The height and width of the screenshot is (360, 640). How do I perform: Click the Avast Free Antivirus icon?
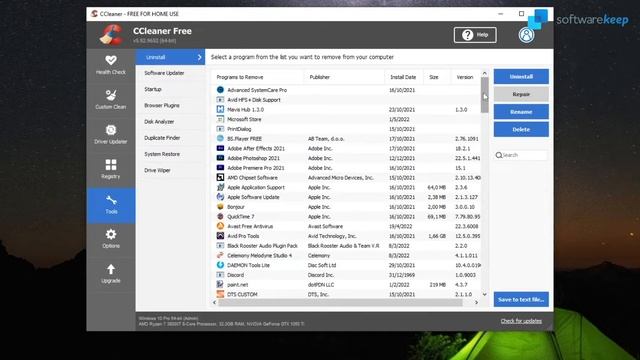220,226
